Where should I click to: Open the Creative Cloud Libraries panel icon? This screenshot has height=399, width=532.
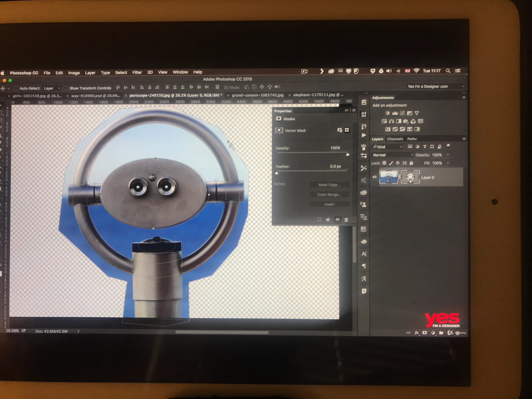[x=364, y=192]
